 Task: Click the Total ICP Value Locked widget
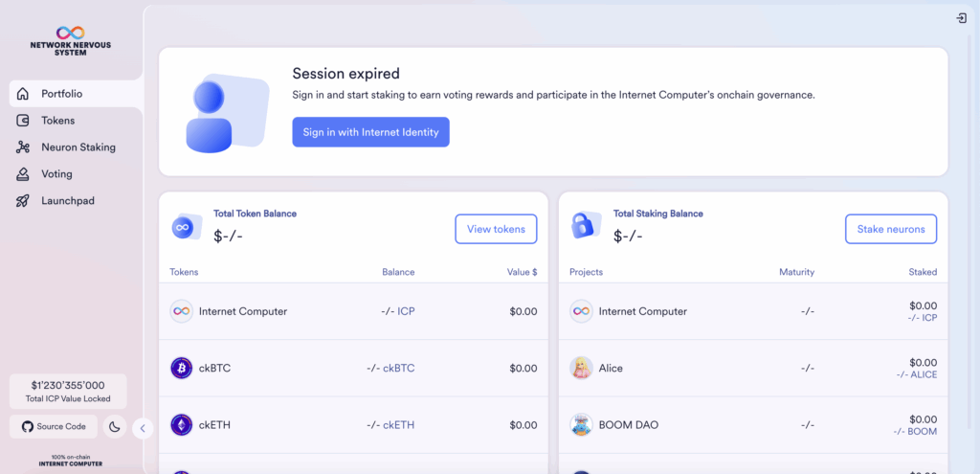point(68,392)
